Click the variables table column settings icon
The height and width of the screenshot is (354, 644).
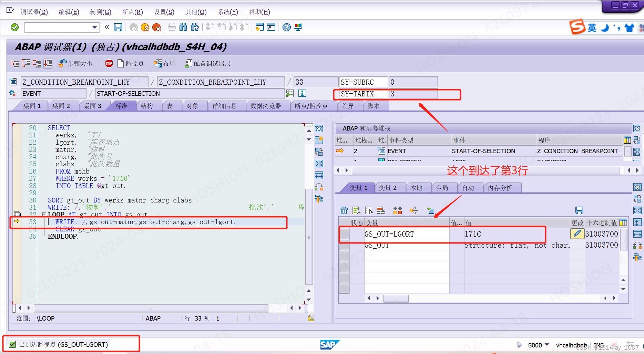point(623,223)
